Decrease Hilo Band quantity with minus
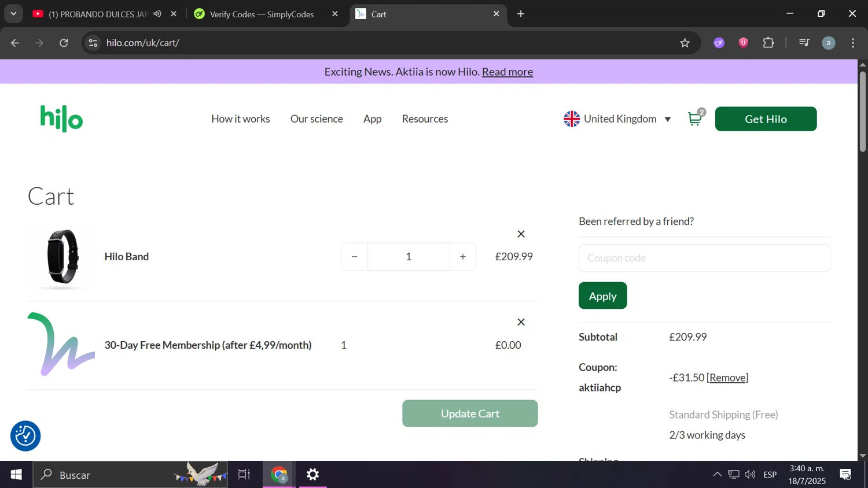The height and width of the screenshot is (488, 868). [x=354, y=257]
